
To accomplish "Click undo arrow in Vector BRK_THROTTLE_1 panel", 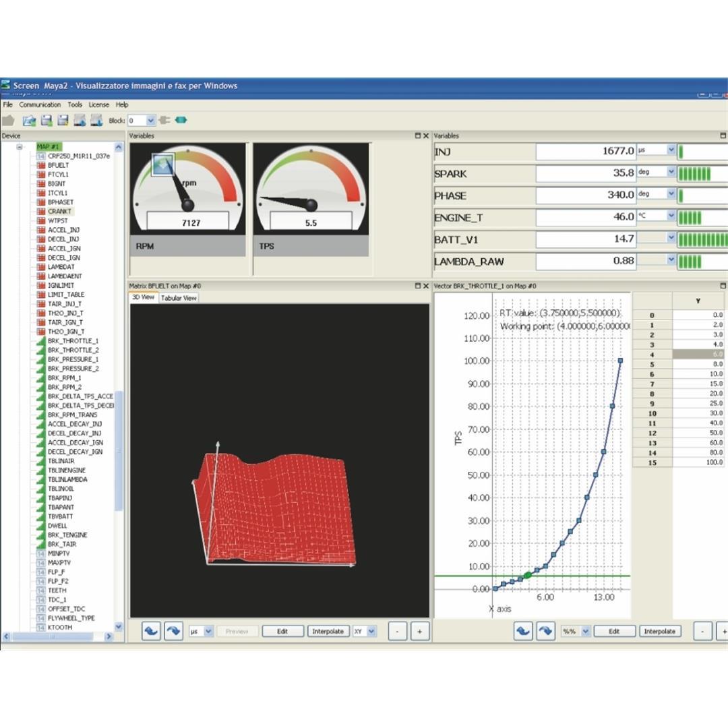I will [x=523, y=632].
